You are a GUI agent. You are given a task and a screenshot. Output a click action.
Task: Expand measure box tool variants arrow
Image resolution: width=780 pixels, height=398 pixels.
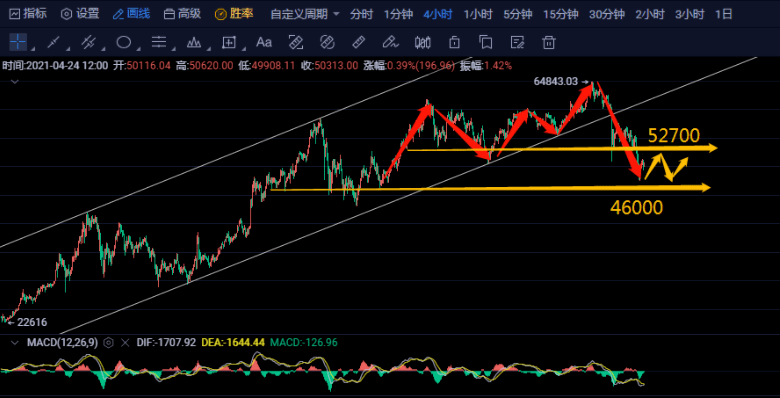coord(243,49)
